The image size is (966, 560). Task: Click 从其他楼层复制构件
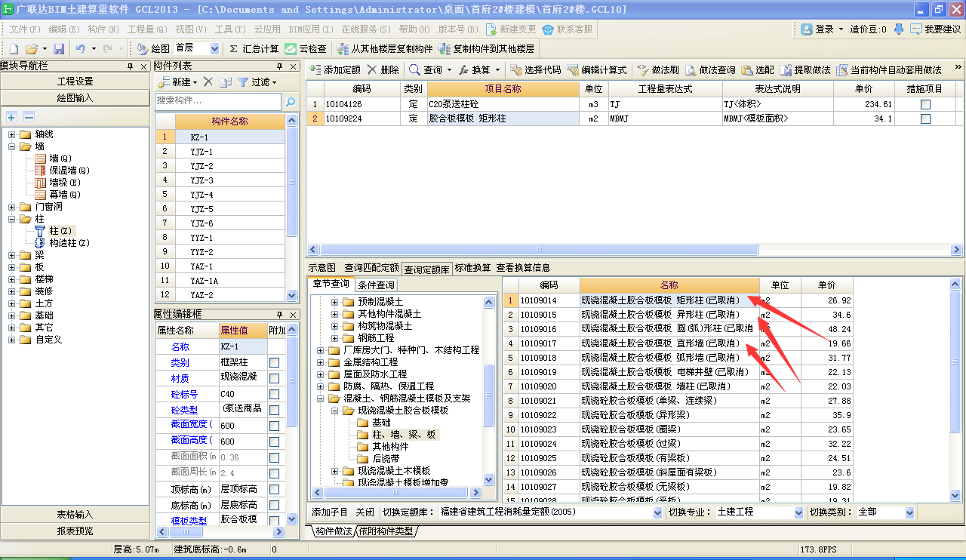pyautogui.click(x=385, y=48)
